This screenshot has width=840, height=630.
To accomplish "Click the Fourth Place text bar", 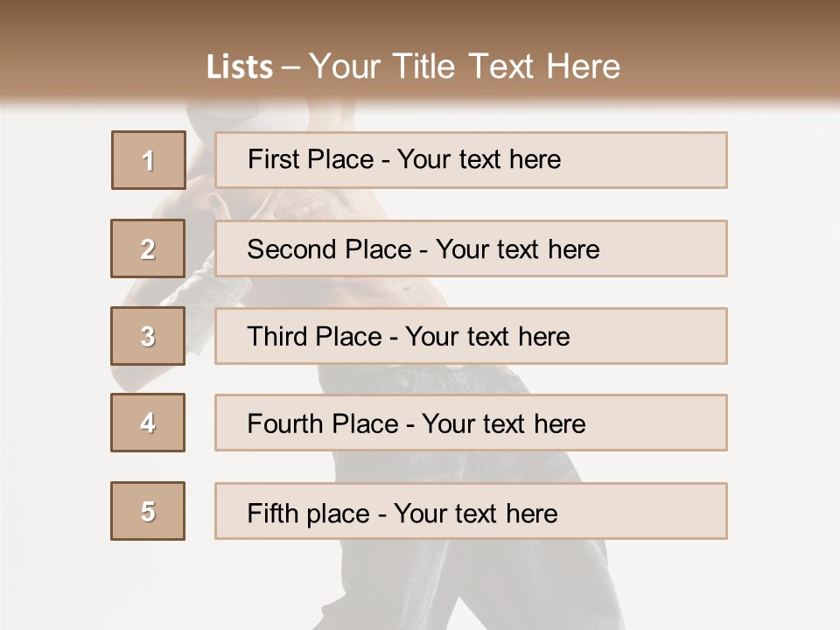I will tap(471, 423).
